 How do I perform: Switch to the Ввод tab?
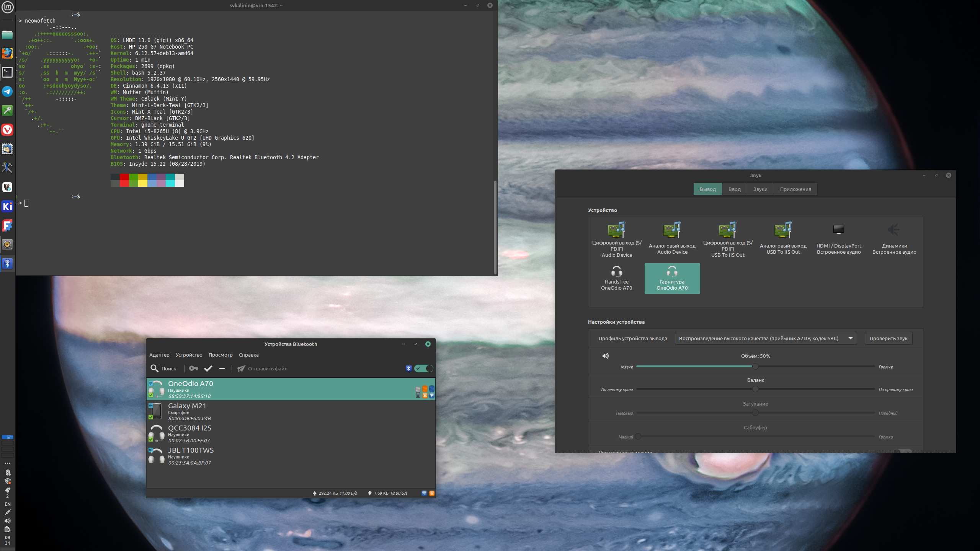pos(734,189)
